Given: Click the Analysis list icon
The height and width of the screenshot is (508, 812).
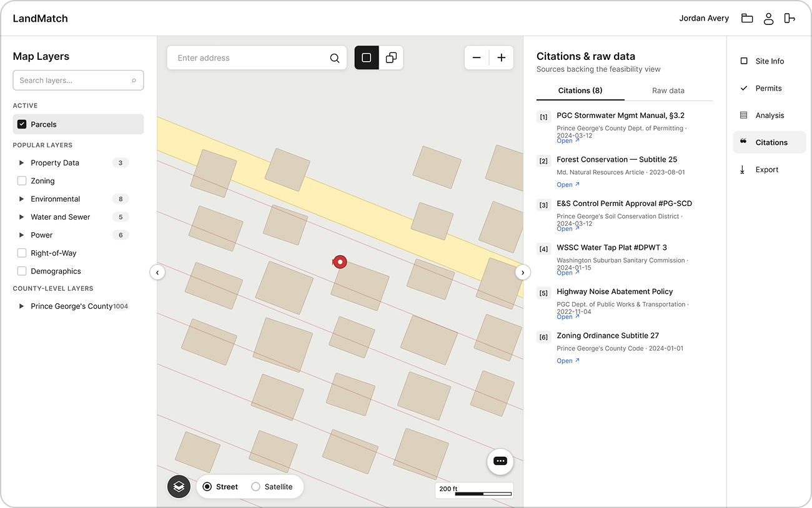Looking at the screenshot, I should tap(743, 115).
